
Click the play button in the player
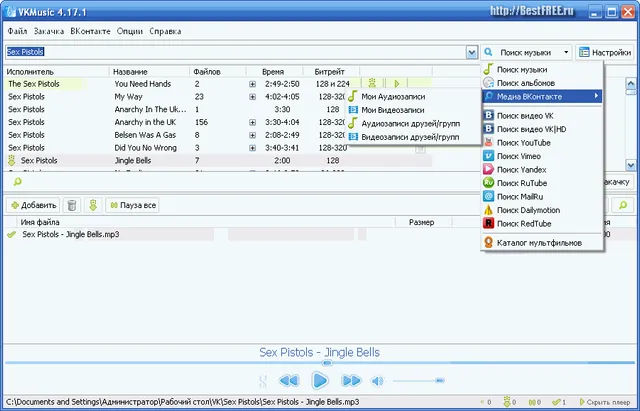tap(320, 380)
